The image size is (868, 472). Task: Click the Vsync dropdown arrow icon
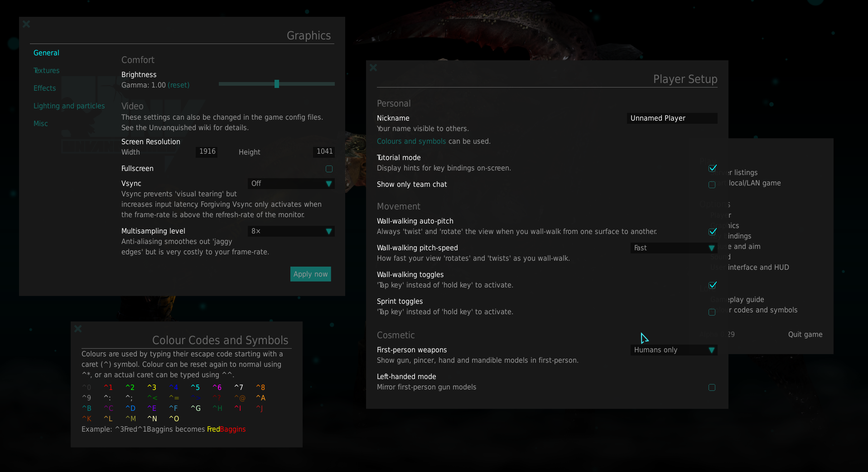[x=329, y=184]
